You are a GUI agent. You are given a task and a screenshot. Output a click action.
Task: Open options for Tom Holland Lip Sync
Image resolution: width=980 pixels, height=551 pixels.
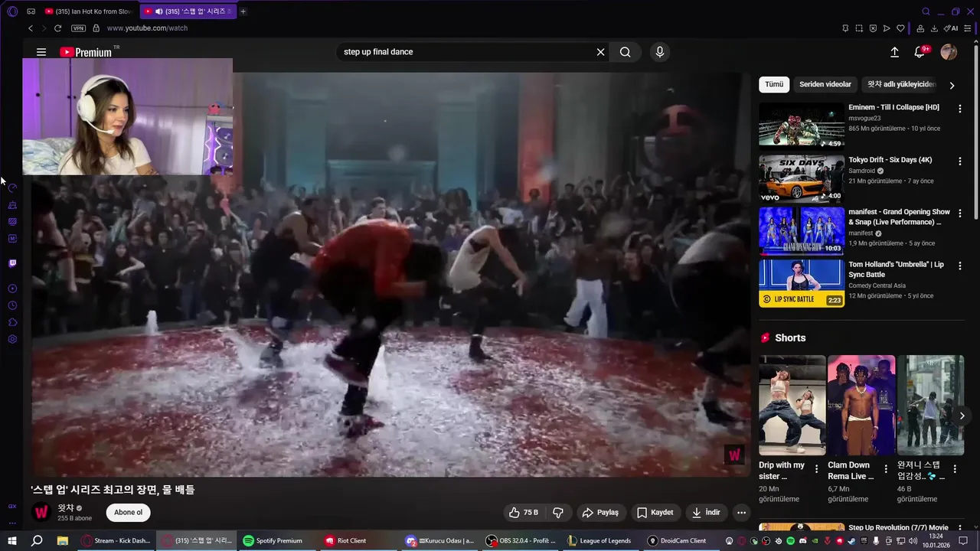coord(959,266)
